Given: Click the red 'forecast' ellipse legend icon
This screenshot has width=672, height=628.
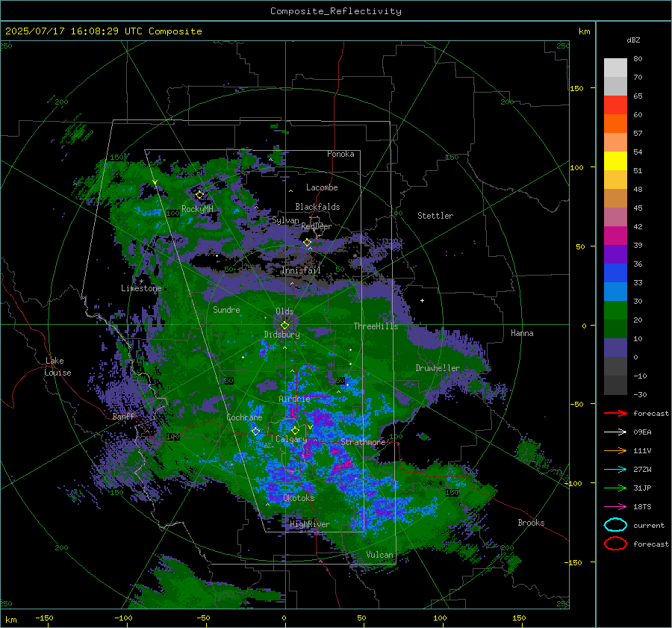Looking at the screenshot, I should [615, 544].
